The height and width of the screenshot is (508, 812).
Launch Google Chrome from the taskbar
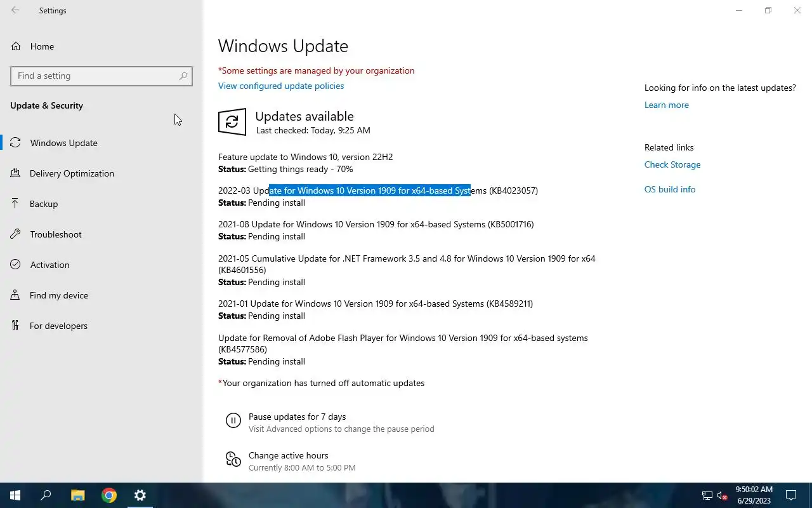click(109, 495)
